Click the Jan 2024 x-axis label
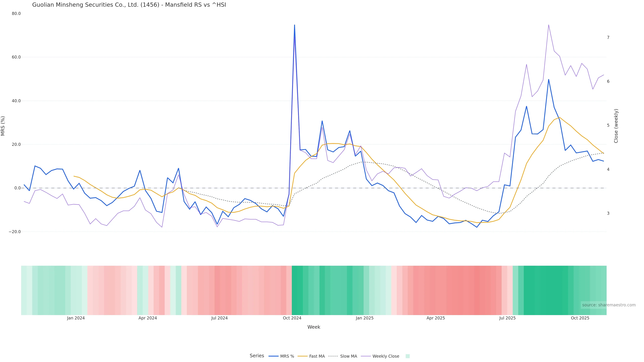This screenshot has height=362, width=644. pos(76,318)
